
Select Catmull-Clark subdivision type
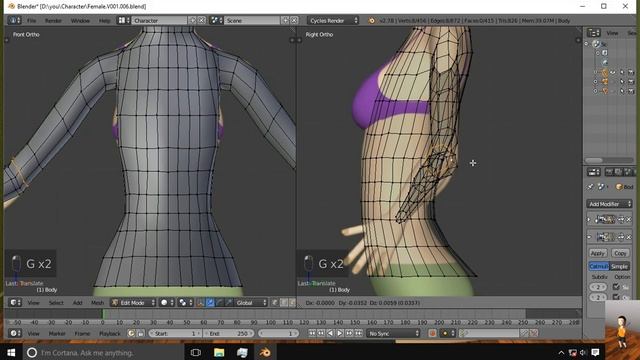(x=599, y=266)
